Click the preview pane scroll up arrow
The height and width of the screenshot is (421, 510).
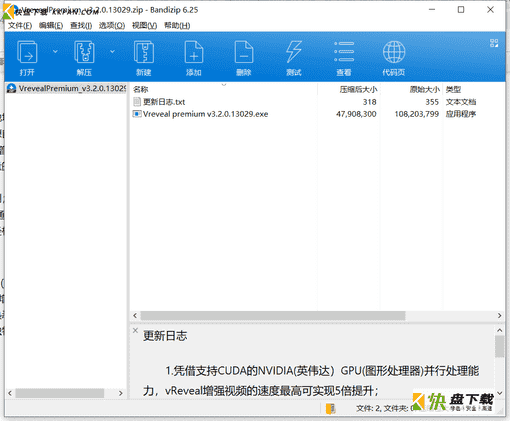[499, 330]
